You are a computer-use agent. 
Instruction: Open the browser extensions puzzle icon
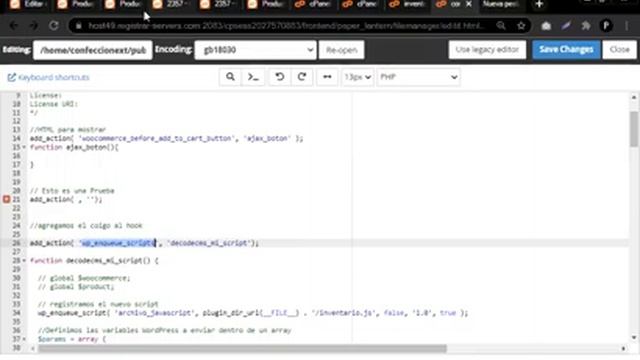pyautogui.click(x=586, y=26)
